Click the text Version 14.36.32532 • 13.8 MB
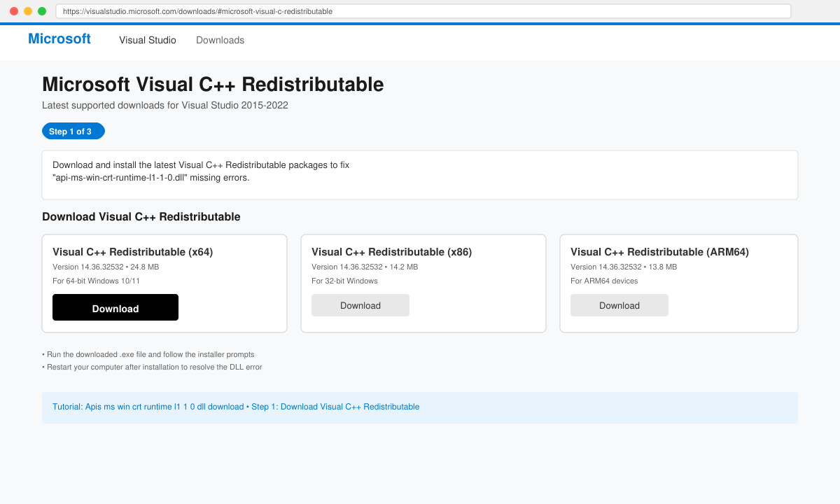The height and width of the screenshot is (504, 840). [x=624, y=267]
